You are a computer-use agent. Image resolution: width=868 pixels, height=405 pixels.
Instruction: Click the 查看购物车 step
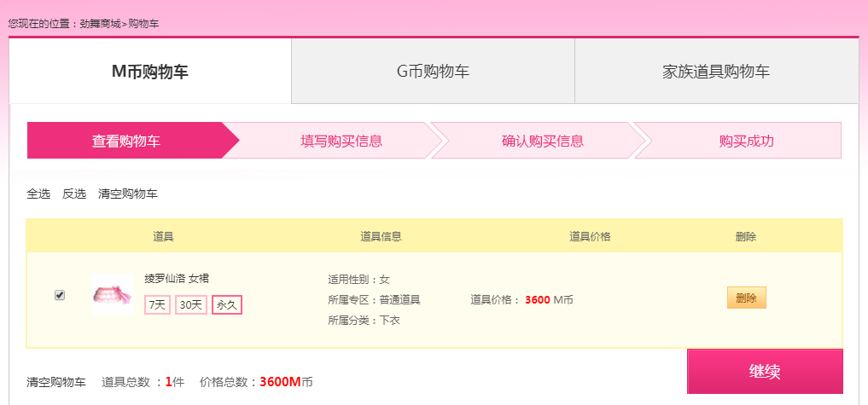point(126,141)
